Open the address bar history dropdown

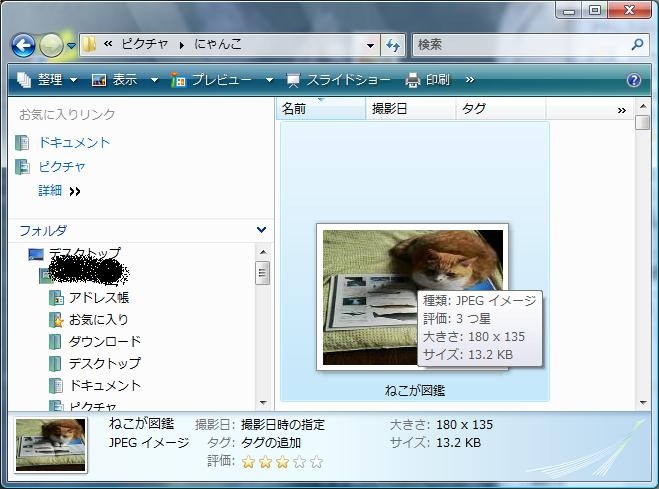point(370,45)
